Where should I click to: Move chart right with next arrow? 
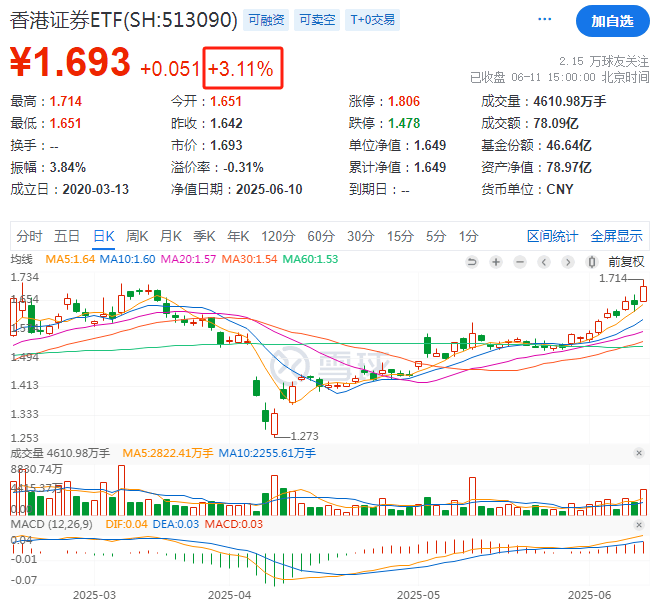click(568, 262)
